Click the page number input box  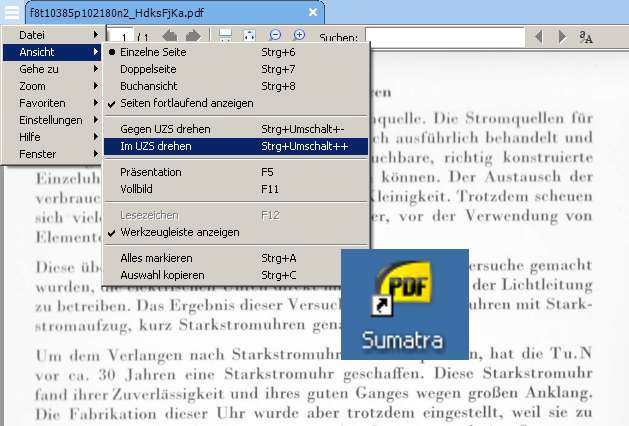coord(121,37)
